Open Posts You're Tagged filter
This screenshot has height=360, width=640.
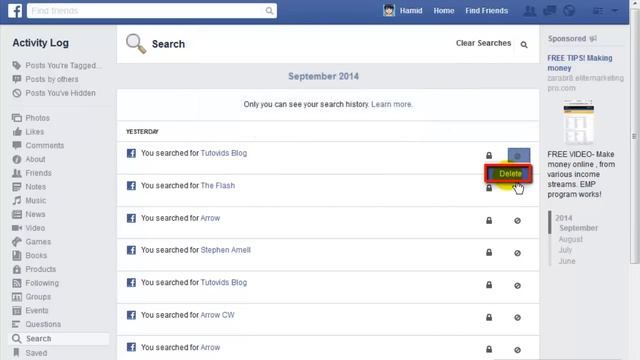pyautogui.click(x=57, y=65)
